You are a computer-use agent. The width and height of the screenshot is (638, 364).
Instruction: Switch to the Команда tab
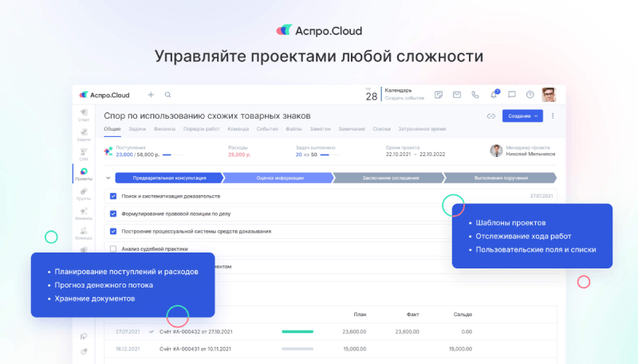[238, 129]
